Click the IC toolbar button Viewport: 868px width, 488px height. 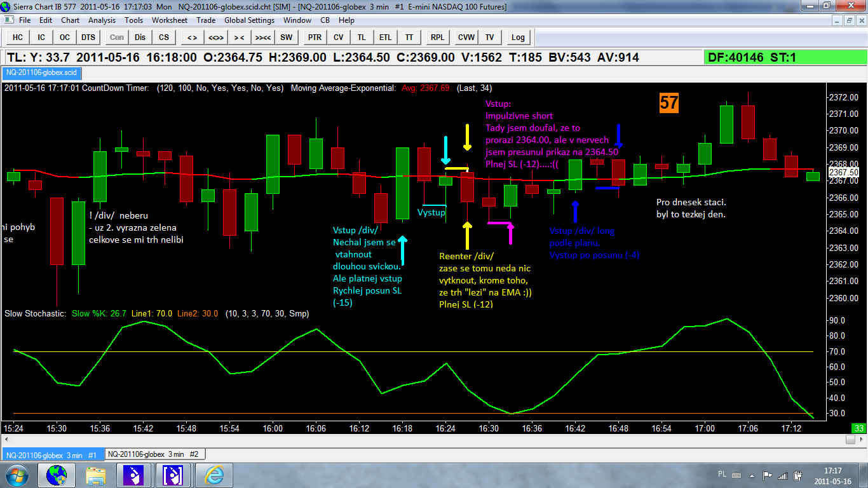click(x=41, y=37)
